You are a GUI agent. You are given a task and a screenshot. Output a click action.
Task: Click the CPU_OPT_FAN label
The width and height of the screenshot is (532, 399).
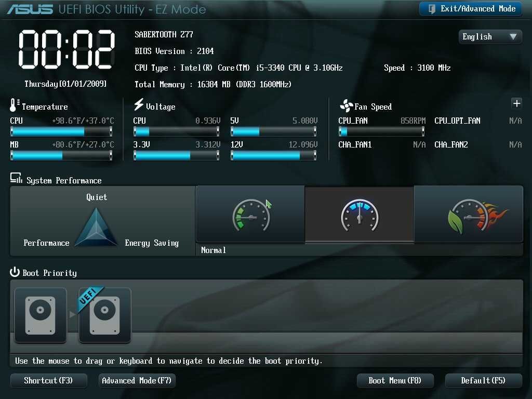tap(457, 121)
